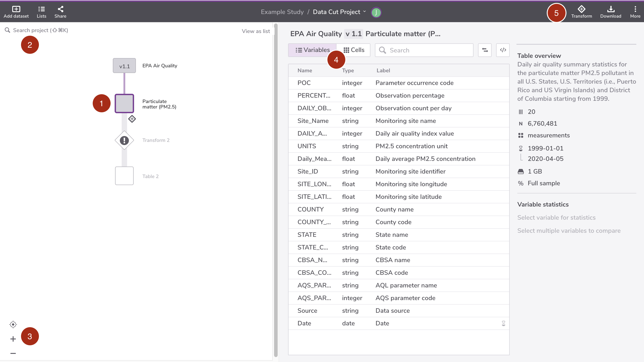Click the Add dataset icon

[x=16, y=9]
